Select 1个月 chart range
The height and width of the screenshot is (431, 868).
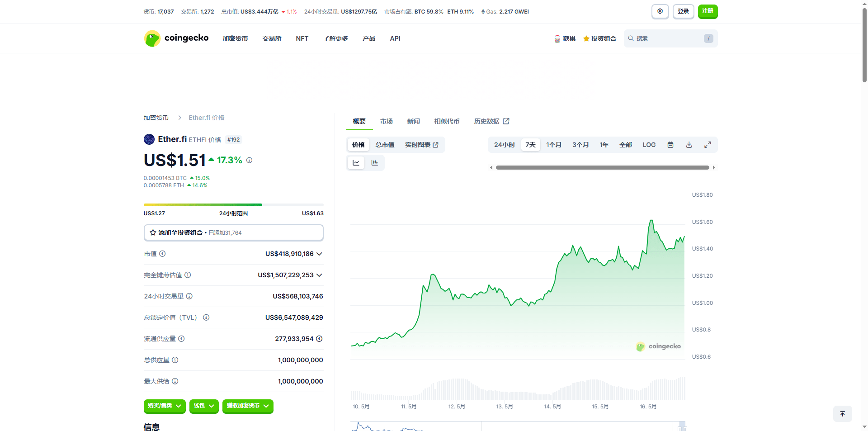click(x=554, y=145)
